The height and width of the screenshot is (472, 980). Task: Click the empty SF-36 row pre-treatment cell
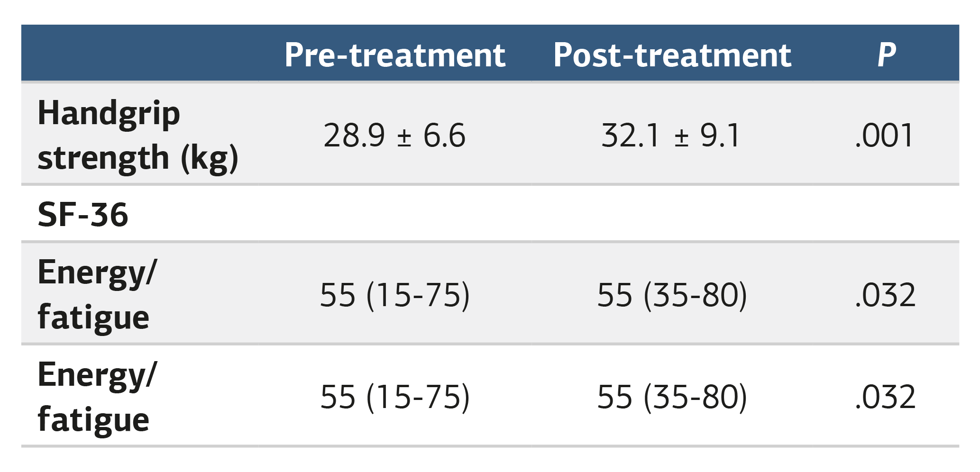[395, 213]
